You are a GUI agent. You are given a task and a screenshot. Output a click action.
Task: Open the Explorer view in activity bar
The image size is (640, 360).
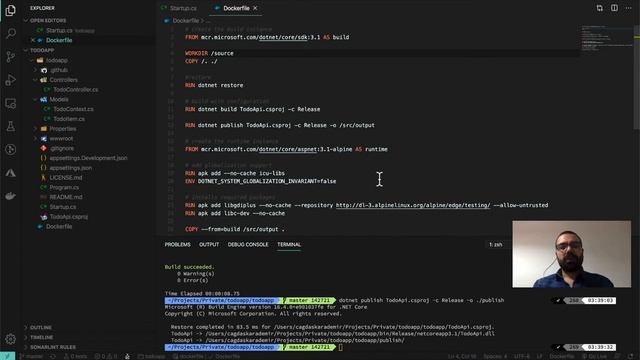pyautogui.click(x=11, y=10)
